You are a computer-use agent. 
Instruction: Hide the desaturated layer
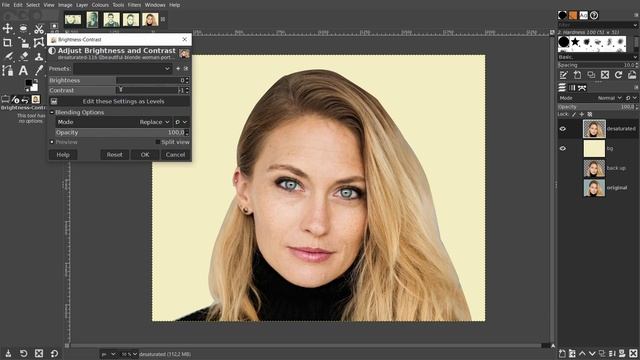(563, 129)
